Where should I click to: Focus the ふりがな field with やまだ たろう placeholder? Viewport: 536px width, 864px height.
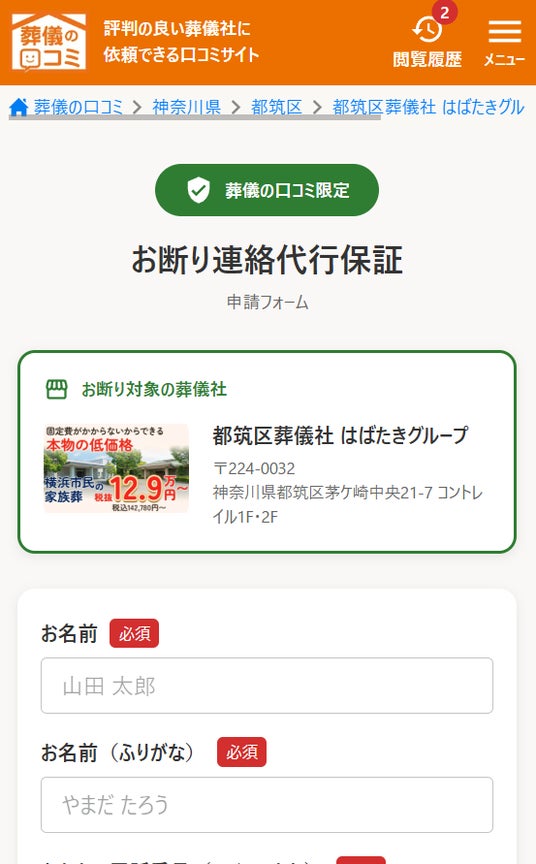[x=267, y=804]
